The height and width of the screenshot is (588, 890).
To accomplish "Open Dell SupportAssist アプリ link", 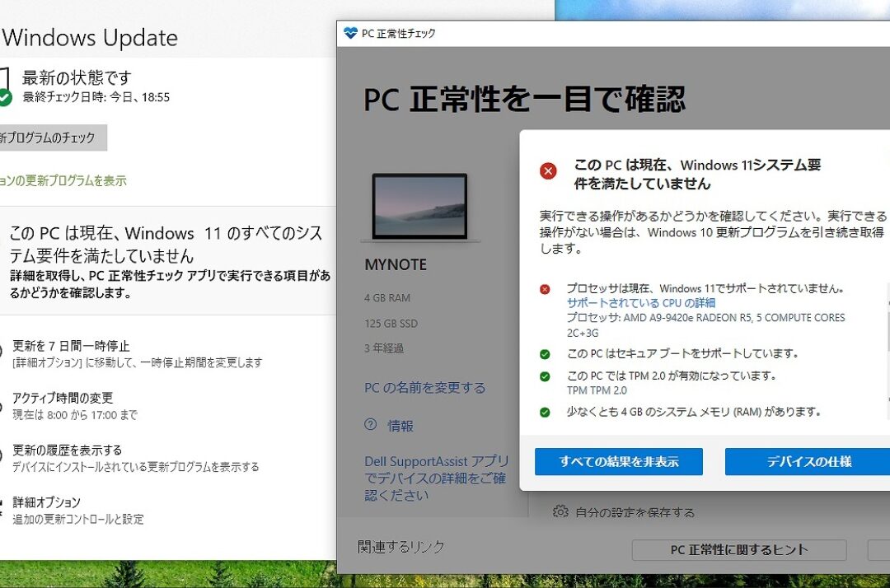I will click(436, 478).
